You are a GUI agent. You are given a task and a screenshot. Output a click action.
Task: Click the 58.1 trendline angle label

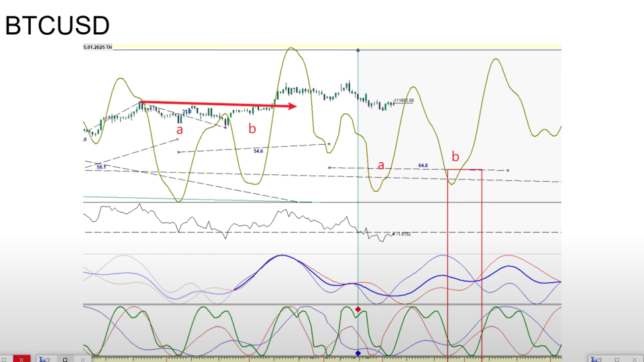(x=101, y=166)
